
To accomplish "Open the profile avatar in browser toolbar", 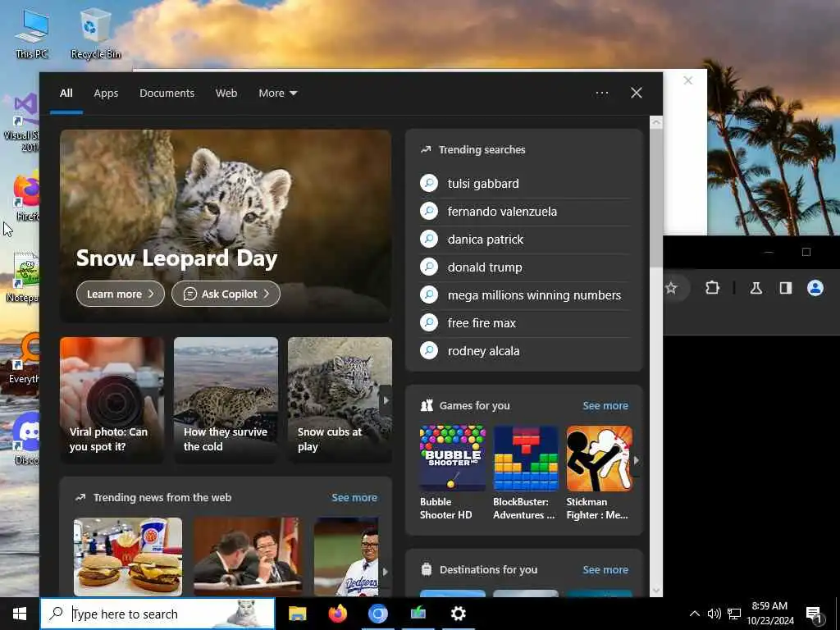I will tap(815, 288).
